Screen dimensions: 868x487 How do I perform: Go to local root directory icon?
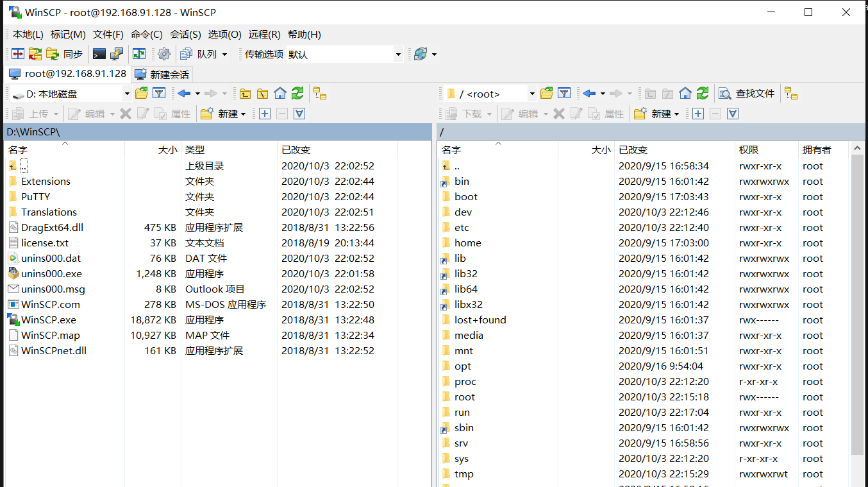click(263, 94)
